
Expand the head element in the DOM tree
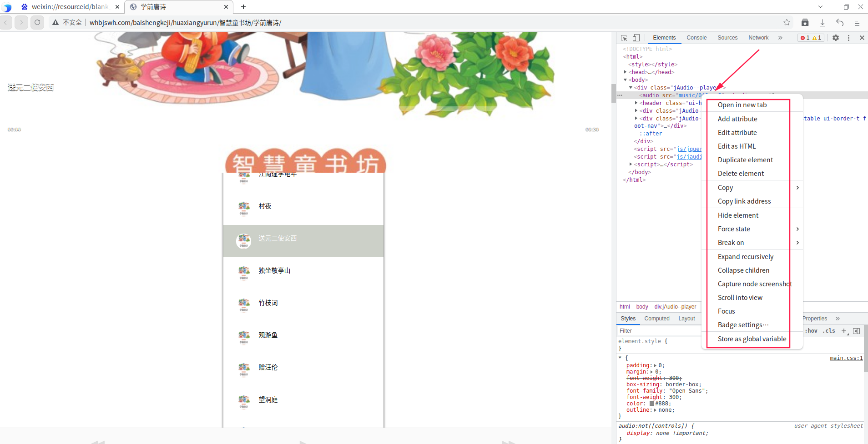[x=626, y=72]
